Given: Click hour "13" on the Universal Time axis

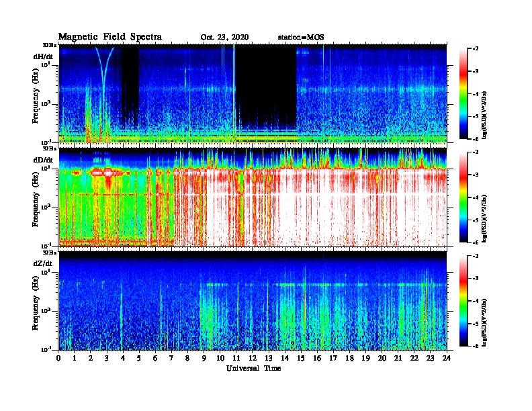Looking at the screenshot, I should click(269, 359).
